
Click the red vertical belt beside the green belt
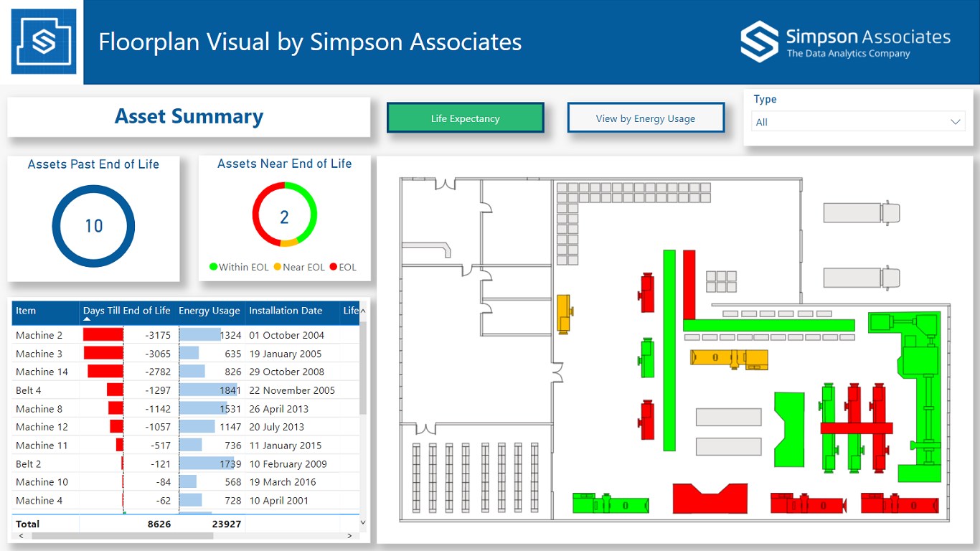pyautogui.click(x=689, y=284)
